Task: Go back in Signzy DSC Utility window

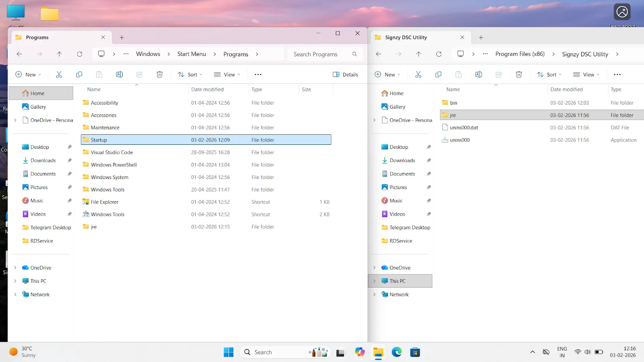Action: 378,54
